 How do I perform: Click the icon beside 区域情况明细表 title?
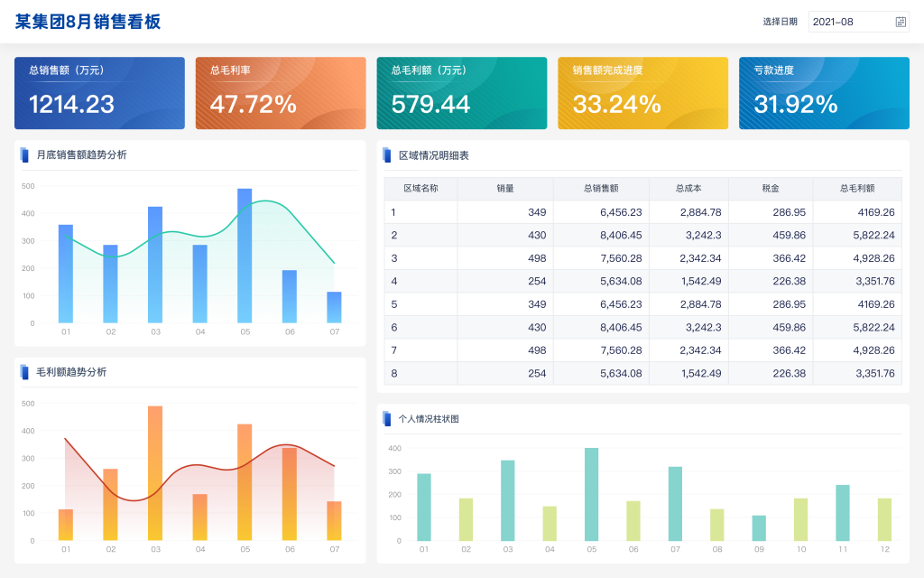pos(387,154)
